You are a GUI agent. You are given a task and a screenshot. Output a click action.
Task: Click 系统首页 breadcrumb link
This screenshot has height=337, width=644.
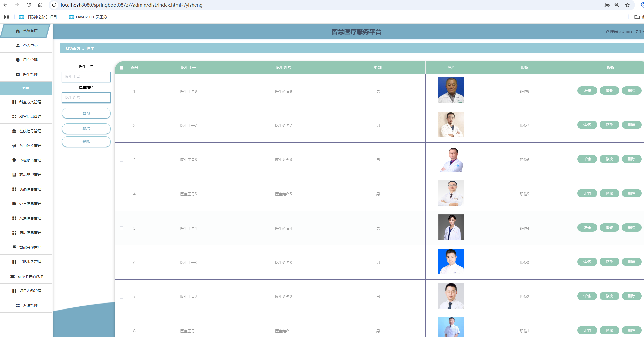click(x=73, y=48)
